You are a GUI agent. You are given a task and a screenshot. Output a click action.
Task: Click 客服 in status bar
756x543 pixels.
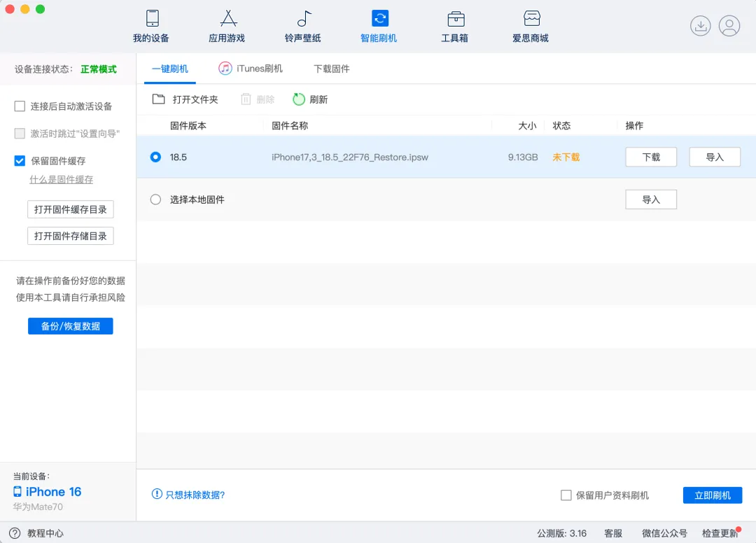pos(613,533)
